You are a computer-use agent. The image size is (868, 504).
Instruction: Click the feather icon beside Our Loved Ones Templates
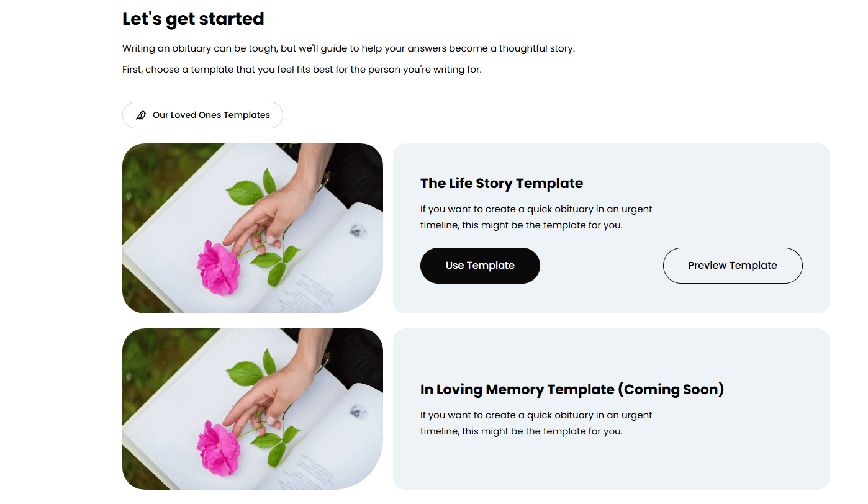141,115
